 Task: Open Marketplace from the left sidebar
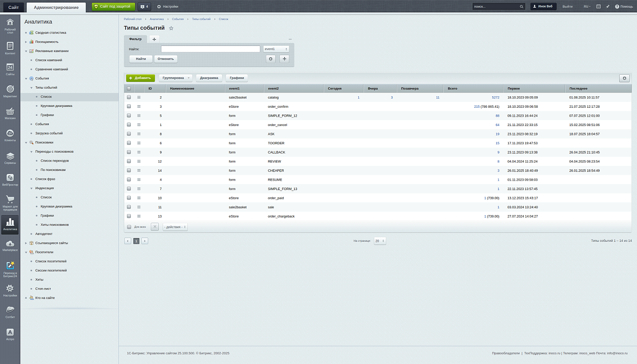coord(10,245)
